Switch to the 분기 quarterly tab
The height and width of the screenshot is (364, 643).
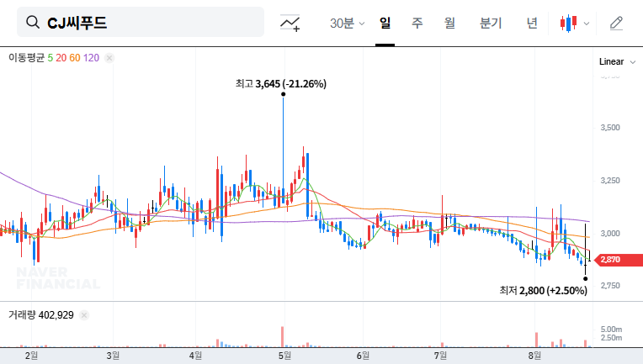tap(491, 23)
